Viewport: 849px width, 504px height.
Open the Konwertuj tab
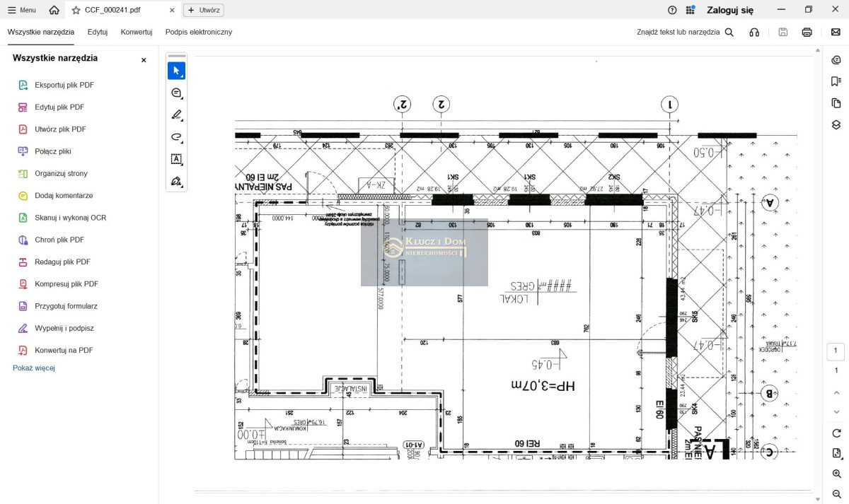137,32
